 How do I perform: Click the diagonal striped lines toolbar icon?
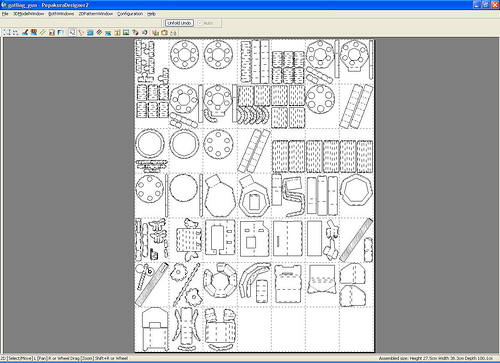(99, 32)
